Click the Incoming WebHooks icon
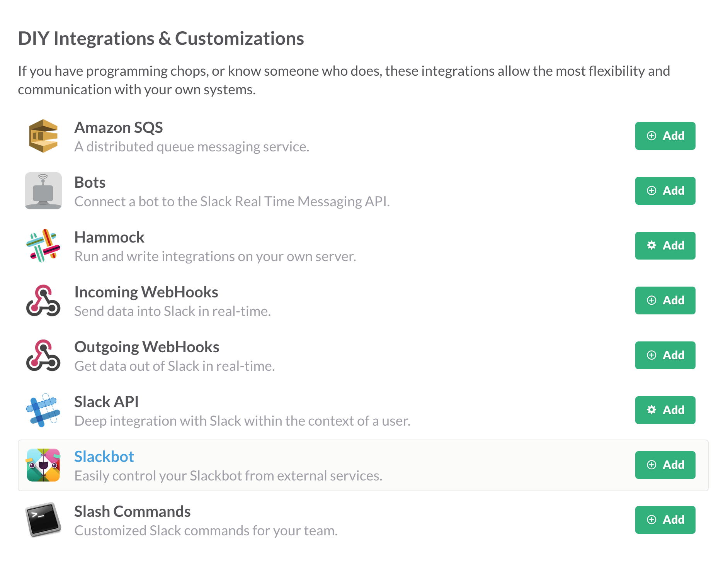This screenshot has height=567, width=728. (43, 300)
